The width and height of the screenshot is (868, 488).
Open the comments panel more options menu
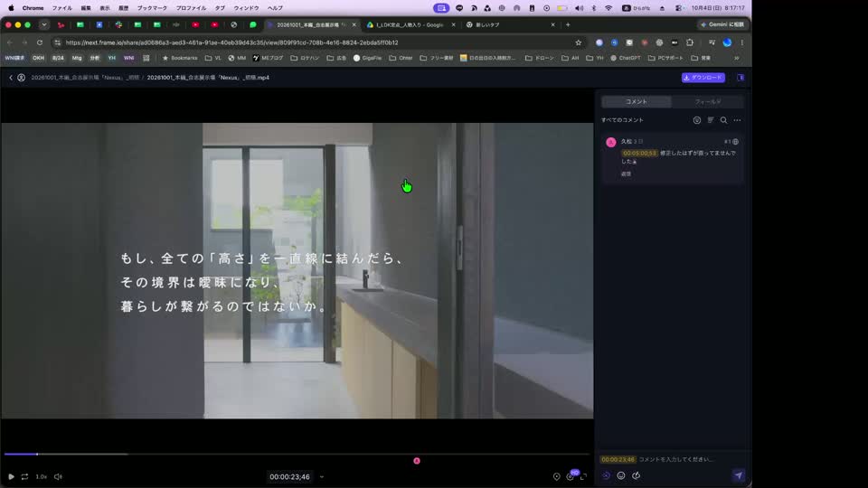[x=738, y=120]
